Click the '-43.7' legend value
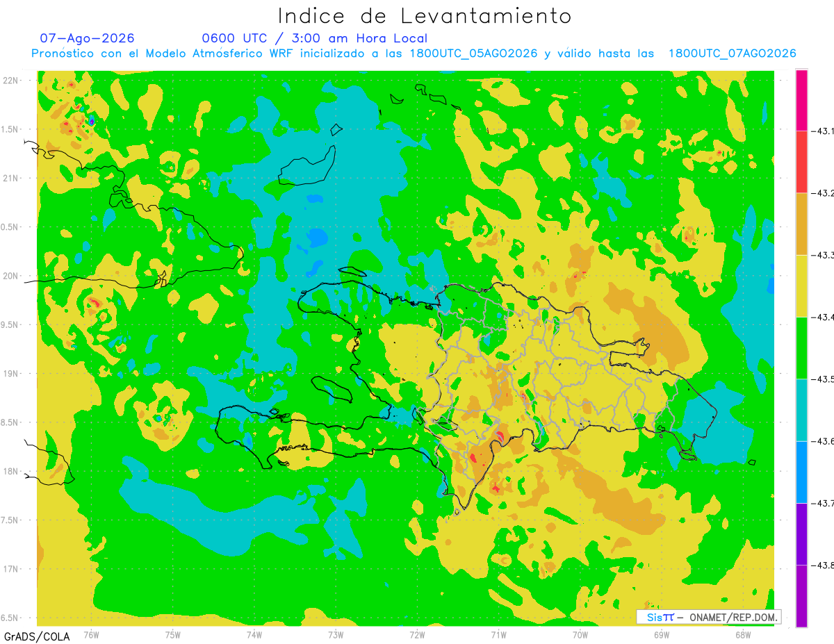834x644 pixels. 823,503
